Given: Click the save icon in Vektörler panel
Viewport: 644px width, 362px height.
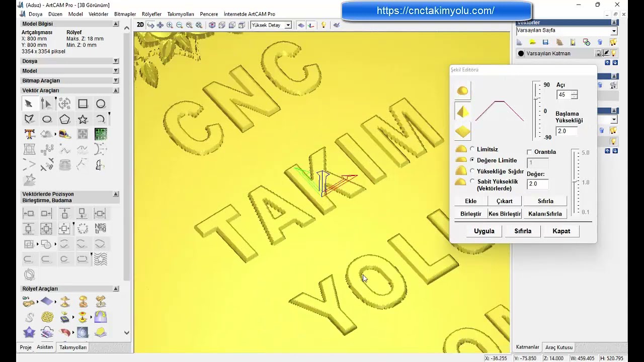Looking at the screenshot, I should (545, 42).
